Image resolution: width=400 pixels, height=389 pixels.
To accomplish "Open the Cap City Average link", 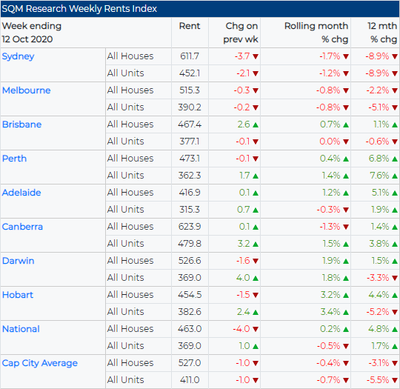I will click(x=40, y=363).
